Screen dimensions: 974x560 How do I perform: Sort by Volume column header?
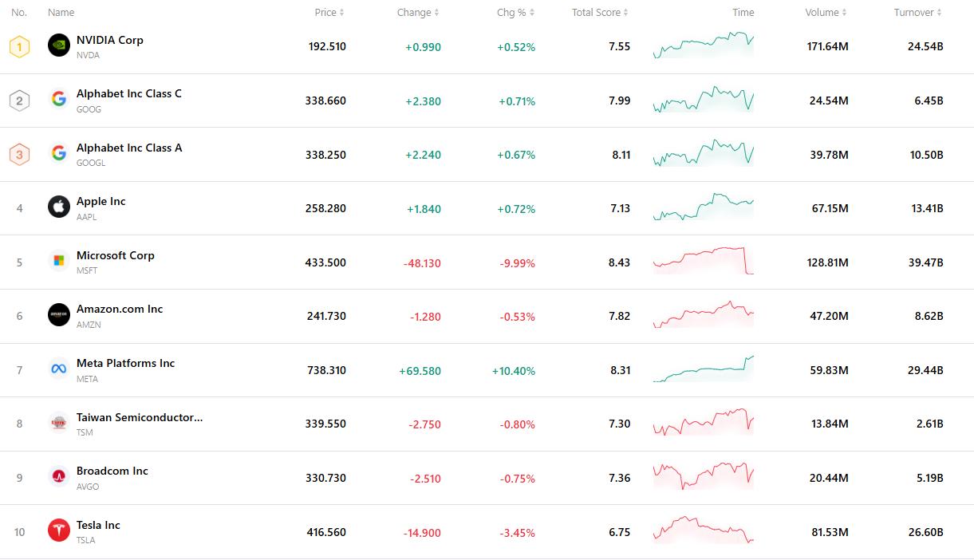(x=826, y=12)
